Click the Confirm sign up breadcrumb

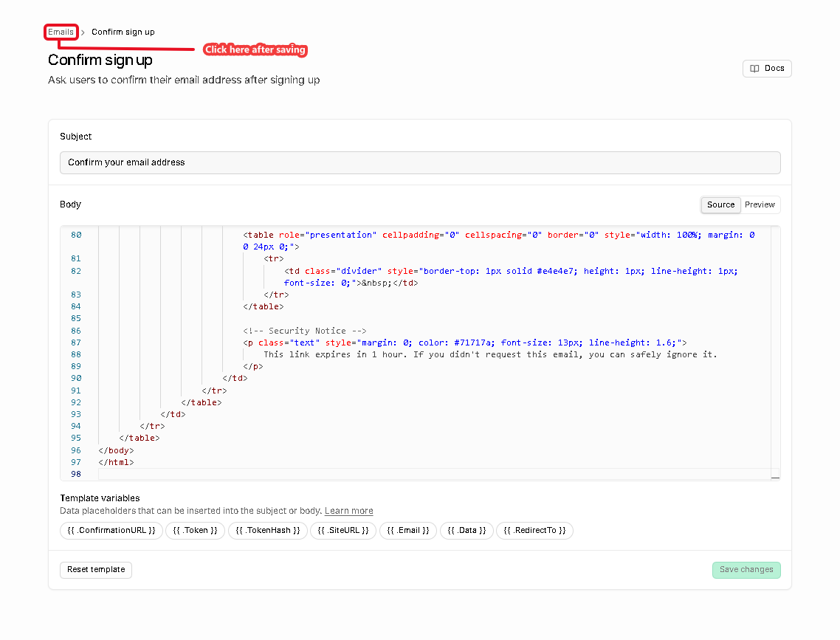click(123, 32)
